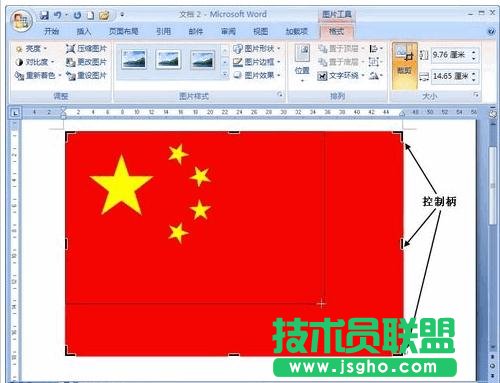Click the 重设图片 reset picture icon
Viewport: 500px width, 383px height.
point(70,76)
